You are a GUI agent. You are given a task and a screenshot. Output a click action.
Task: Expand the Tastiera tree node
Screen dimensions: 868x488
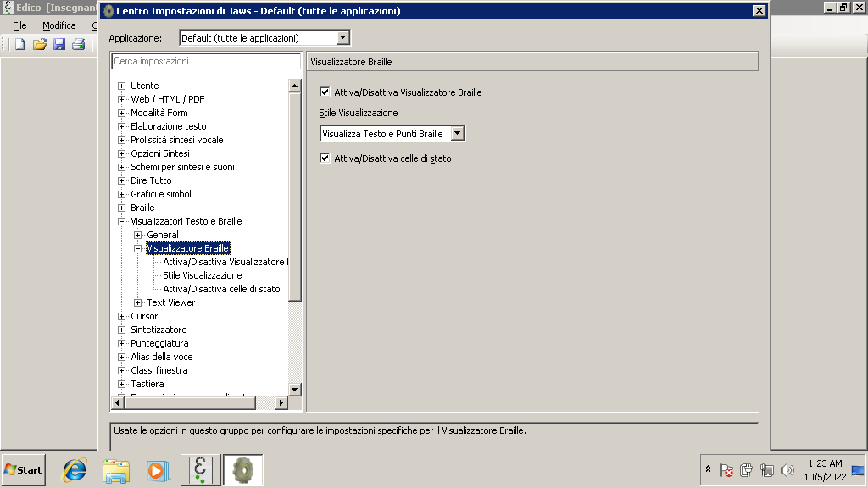pyautogui.click(x=122, y=384)
